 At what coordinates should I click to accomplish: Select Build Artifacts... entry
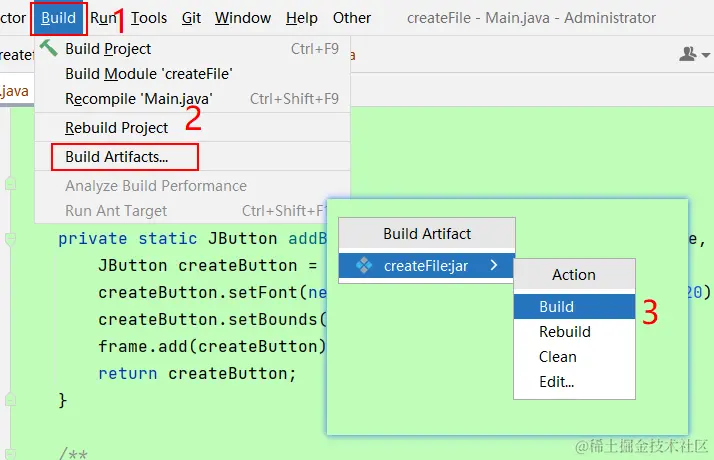(x=193, y=157)
